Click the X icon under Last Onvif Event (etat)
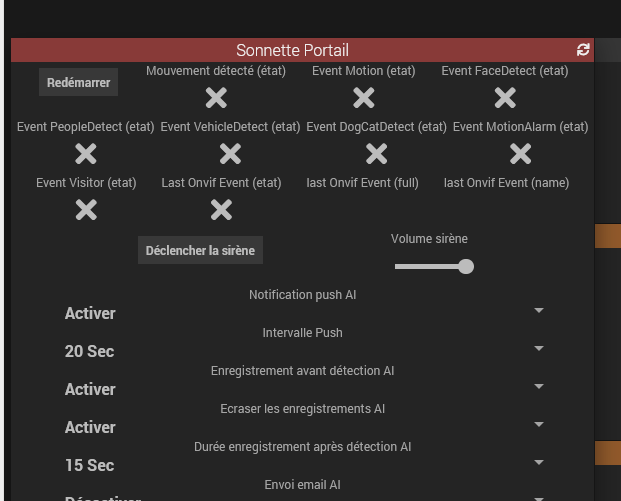 [x=221, y=209]
